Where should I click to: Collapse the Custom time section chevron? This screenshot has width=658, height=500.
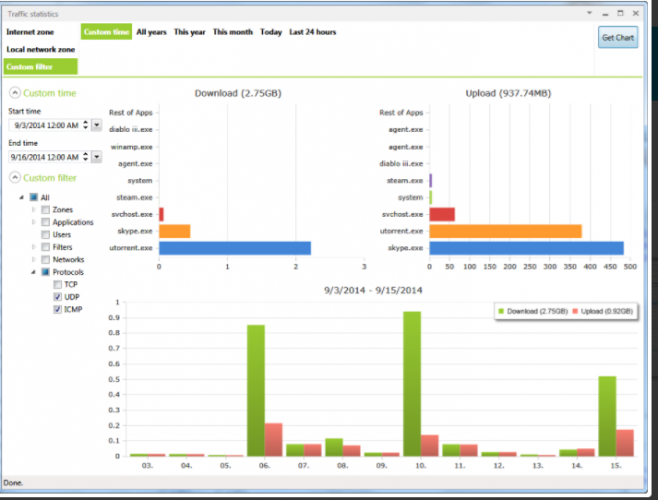tap(15, 93)
